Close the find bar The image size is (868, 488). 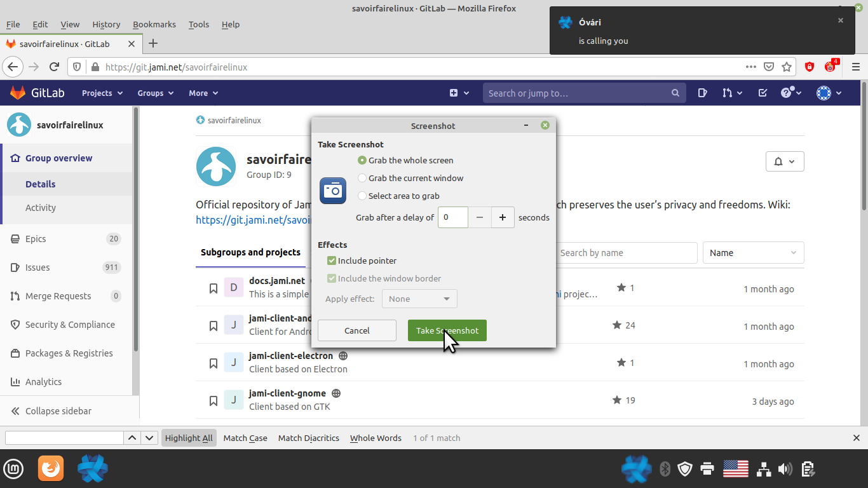856,438
